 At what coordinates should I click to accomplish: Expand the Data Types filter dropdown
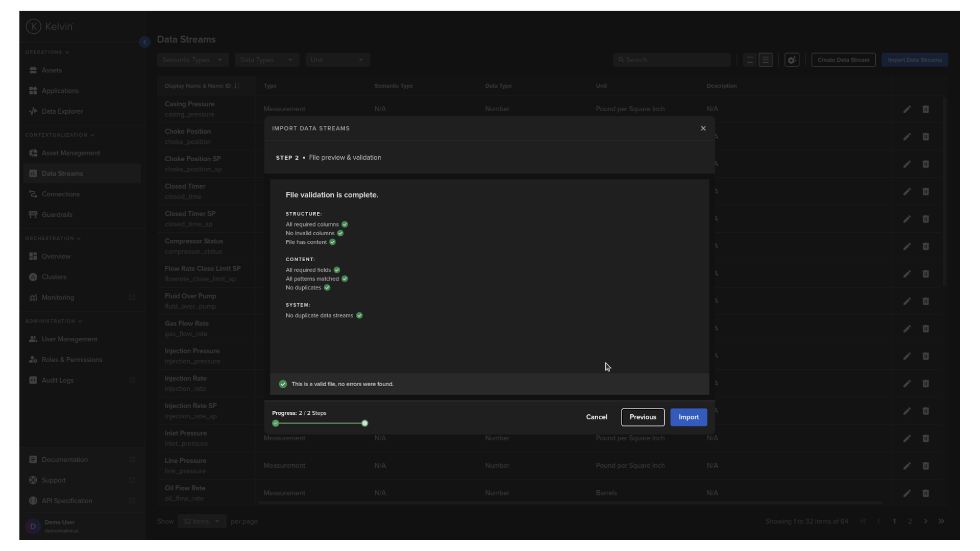[266, 60]
